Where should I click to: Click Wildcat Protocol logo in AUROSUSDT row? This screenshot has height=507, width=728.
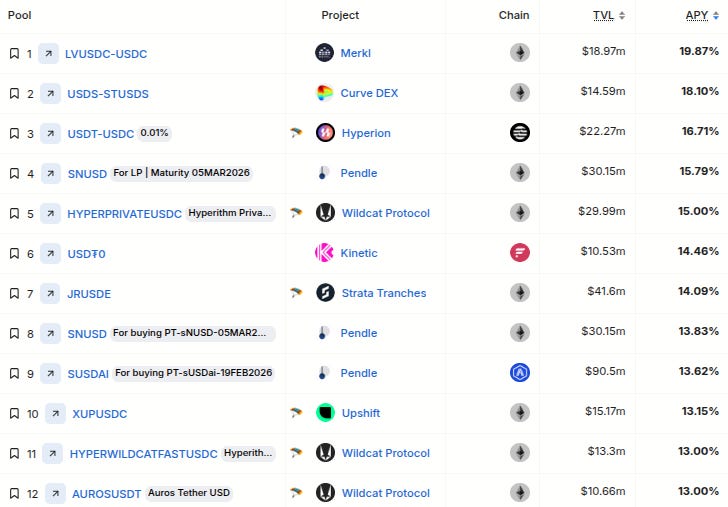[325, 493]
